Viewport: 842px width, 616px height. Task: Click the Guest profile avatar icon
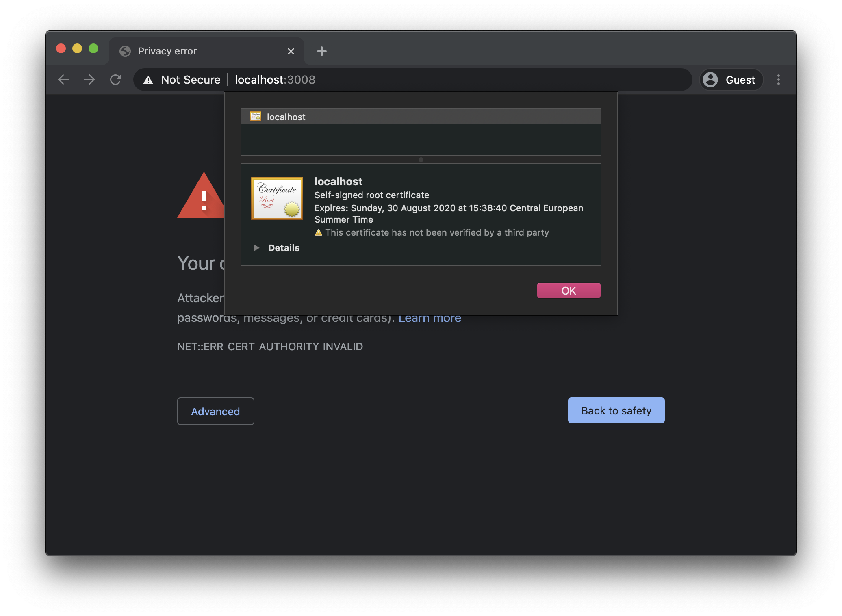(710, 80)
